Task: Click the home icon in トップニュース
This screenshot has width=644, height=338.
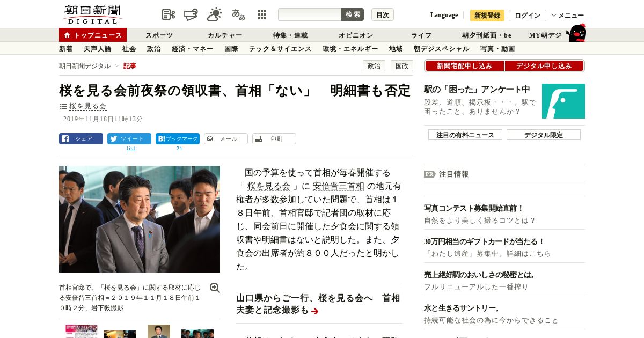Action: pos(67,35)
